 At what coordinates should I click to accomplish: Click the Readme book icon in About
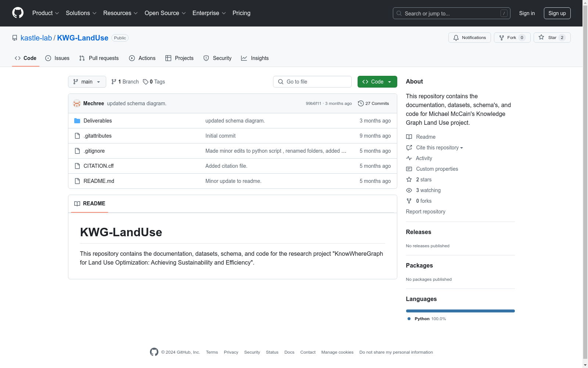pos(409,137)
